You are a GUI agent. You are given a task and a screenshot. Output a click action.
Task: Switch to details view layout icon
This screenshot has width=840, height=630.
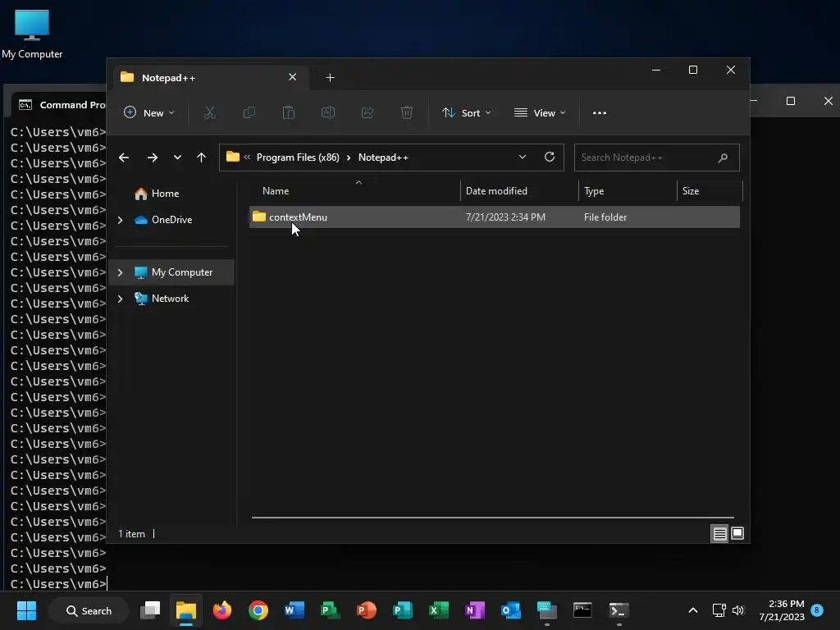pos(719,533)
